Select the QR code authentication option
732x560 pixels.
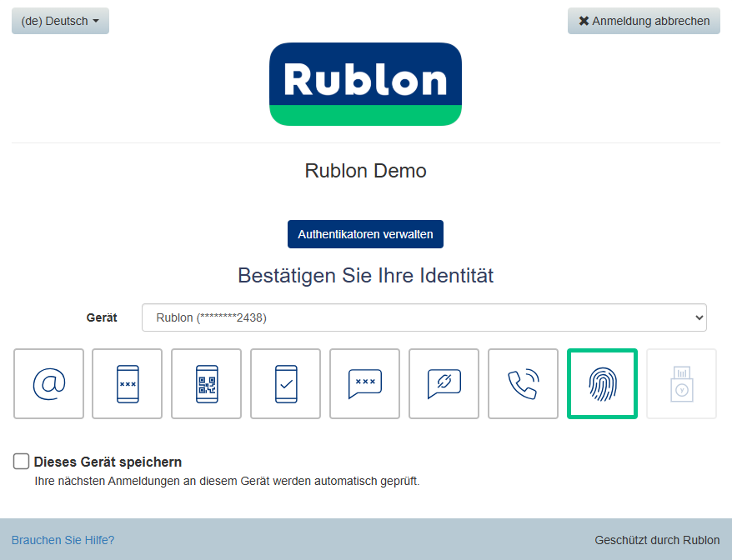pos(207,383)
